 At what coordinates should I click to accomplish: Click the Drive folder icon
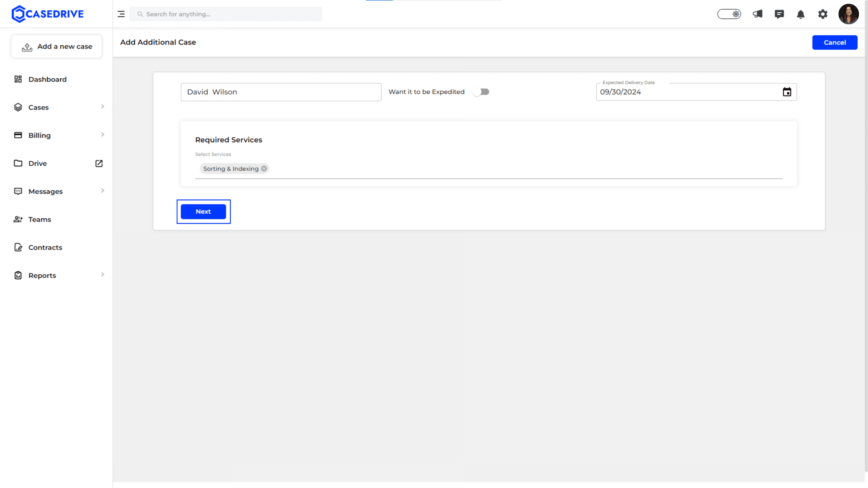(x=18, y=163)
